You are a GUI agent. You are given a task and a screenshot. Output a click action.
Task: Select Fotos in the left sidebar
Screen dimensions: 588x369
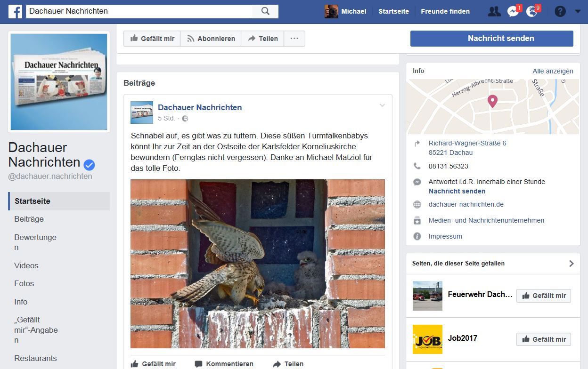point(24,283)
